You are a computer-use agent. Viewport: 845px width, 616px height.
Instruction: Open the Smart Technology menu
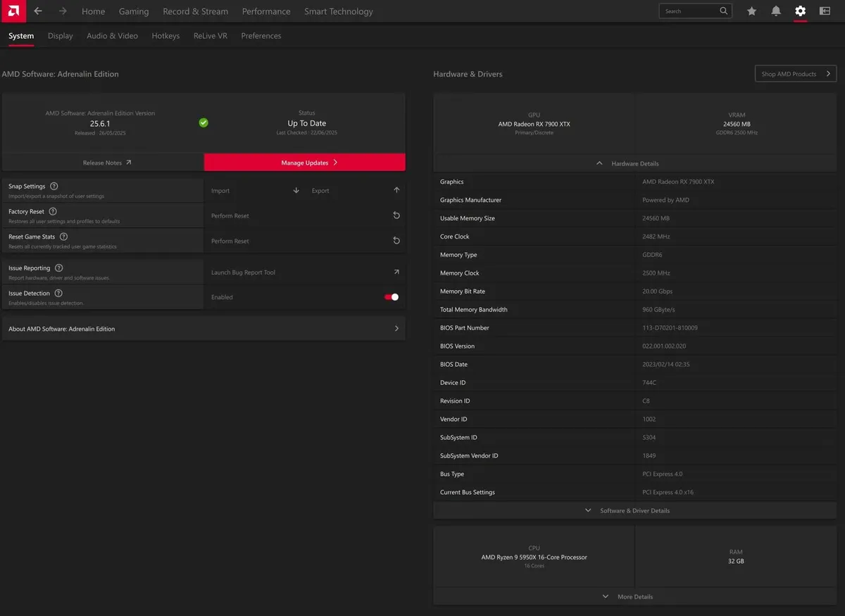coord(339,11)
